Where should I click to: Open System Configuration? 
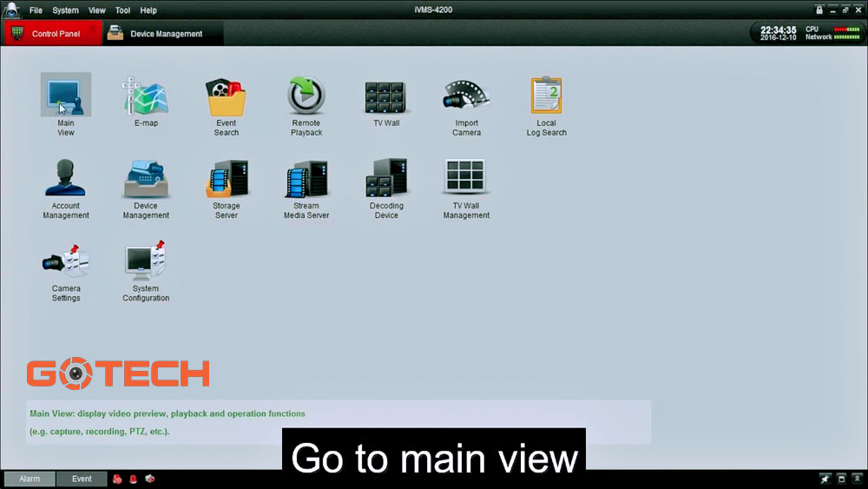pyautogui.click(x=146, y=261)
